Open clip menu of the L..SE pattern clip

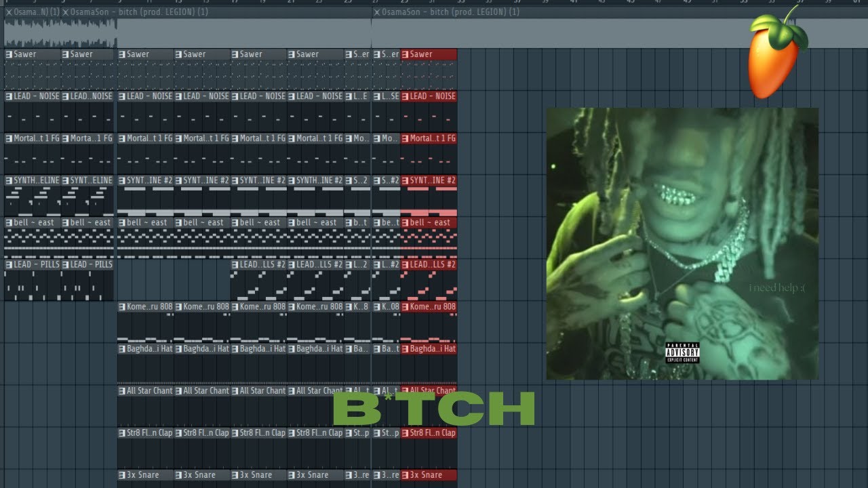click(377, 96)
